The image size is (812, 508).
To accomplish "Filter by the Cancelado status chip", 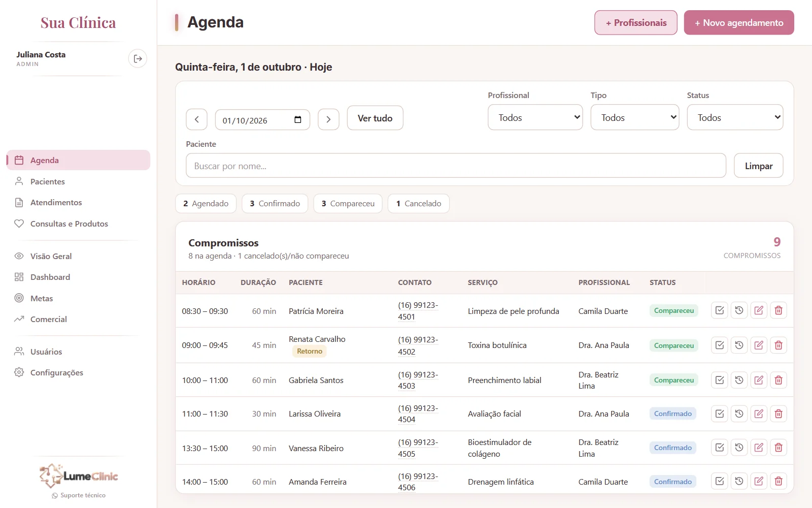I will 419,204.
